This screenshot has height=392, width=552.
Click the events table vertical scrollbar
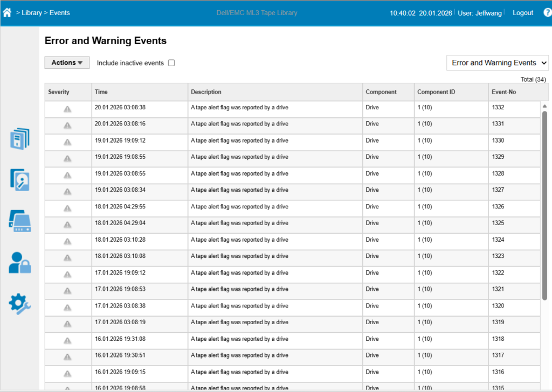(x=544, y=205)
